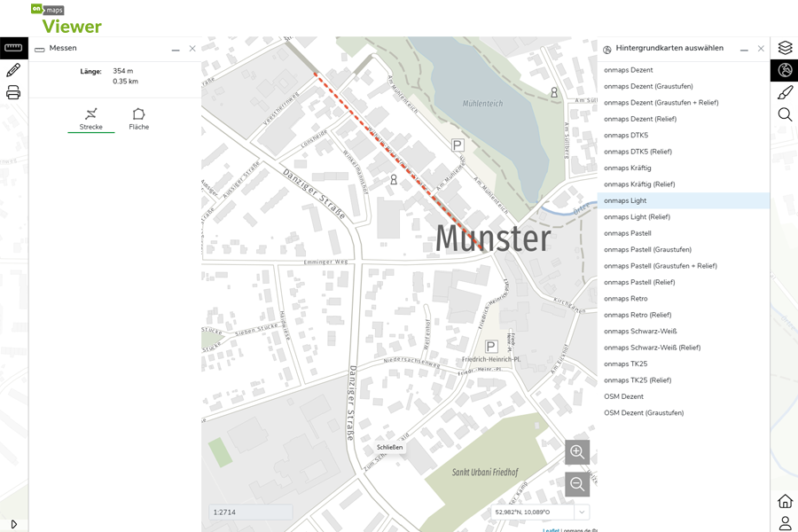Choose onmaps Retro background map
This screenshot has height=532, width=798.
[626, 299]
